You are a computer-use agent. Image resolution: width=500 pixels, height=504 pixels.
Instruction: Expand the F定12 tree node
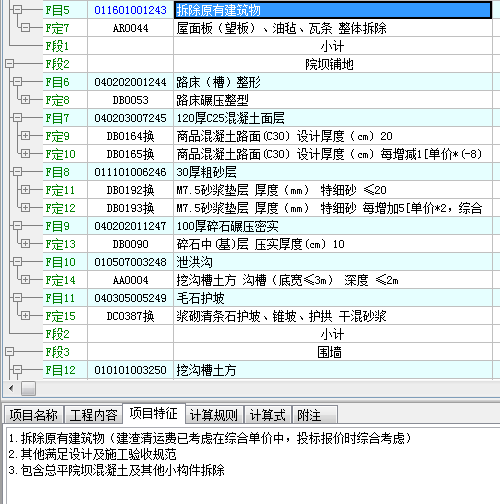point(25,208)
